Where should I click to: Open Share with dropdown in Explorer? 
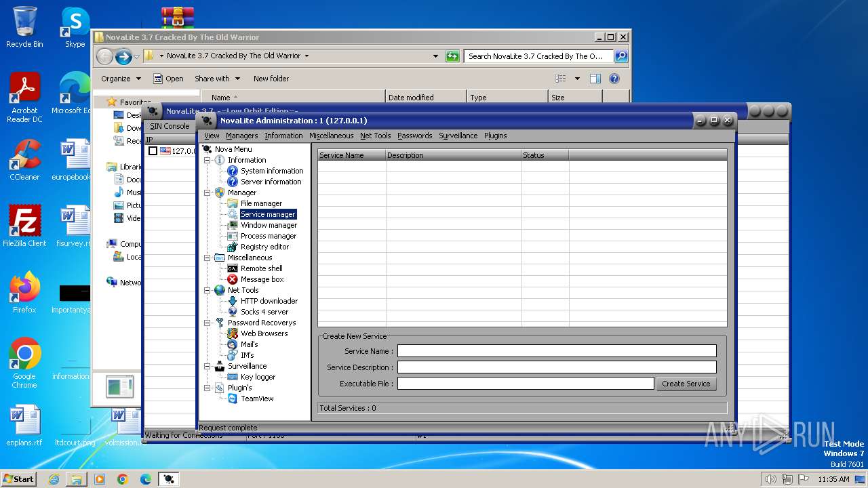click(x=216, y=79)
